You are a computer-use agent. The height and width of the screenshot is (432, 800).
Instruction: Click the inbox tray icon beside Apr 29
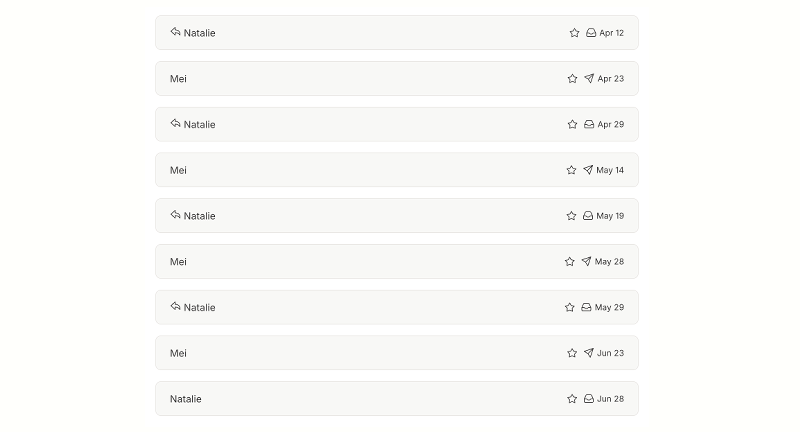coord(589,124)
